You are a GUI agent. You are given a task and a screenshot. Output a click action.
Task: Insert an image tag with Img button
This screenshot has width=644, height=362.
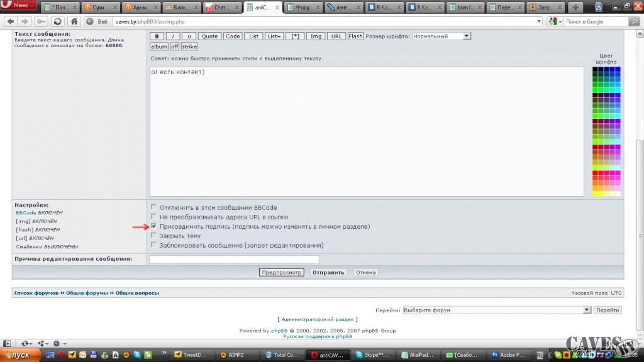coord(316,36)
